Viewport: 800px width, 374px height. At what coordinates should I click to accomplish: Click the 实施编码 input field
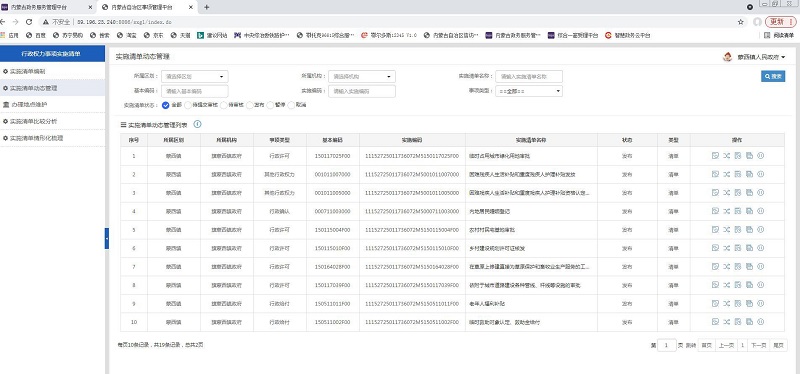coord(362,91)
